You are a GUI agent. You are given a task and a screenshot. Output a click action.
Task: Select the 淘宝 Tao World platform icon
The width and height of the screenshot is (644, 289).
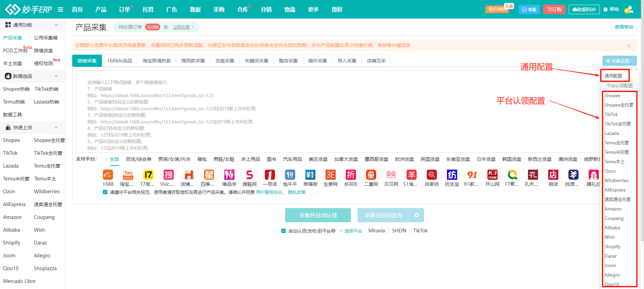[128, 175]
